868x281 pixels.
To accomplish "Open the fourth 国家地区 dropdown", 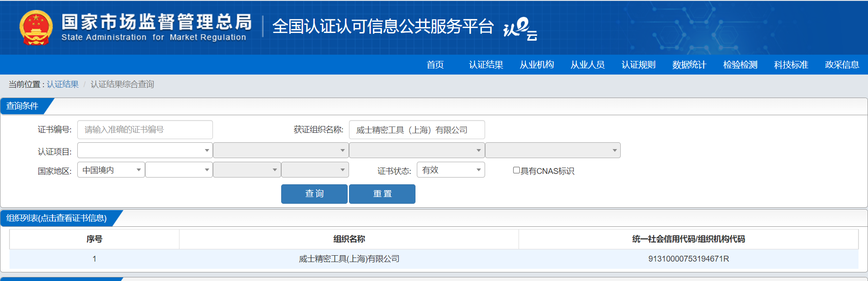I will tap(315, 170).
